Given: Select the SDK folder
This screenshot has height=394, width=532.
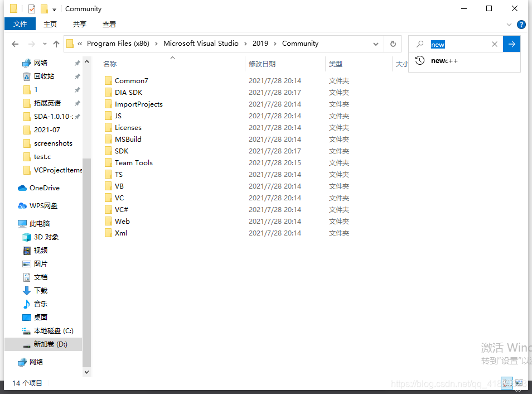Looking at the screenshot, I should pos(117,151).
